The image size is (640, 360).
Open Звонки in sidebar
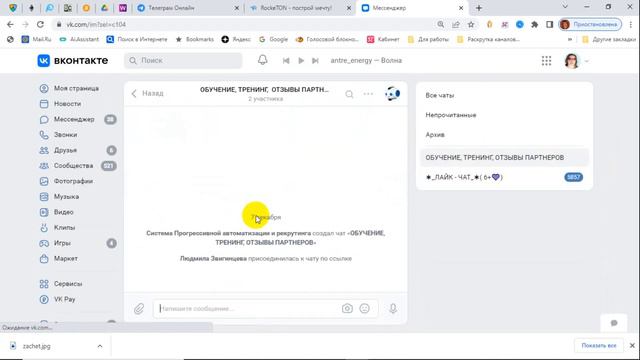point(58,135)
